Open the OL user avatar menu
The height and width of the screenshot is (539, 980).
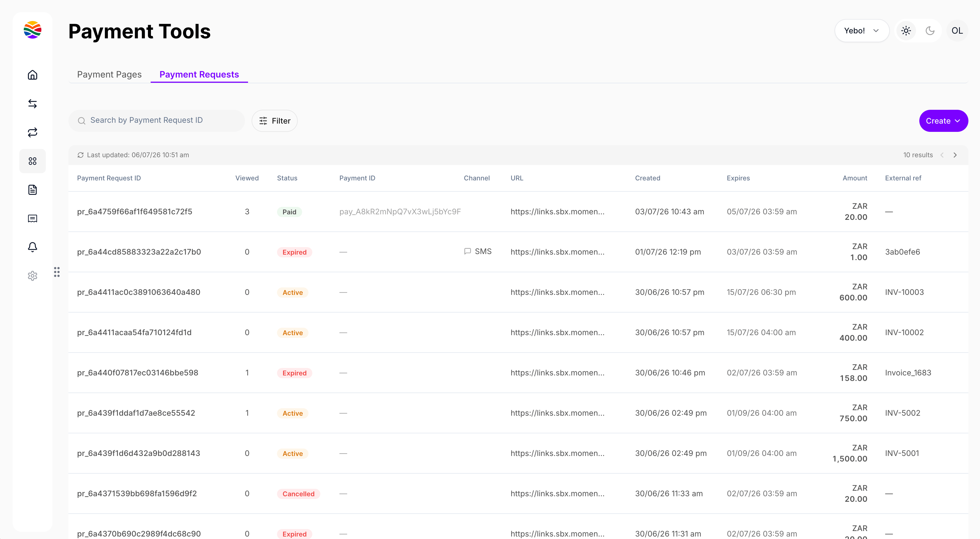pyautogui.click(x=957, y=31)
